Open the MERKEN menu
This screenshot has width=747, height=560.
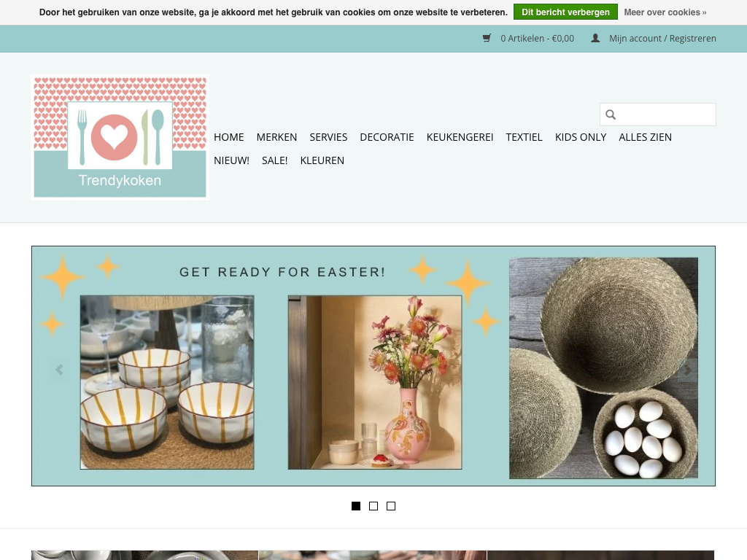pyautogui.click(x=276, y=137)
